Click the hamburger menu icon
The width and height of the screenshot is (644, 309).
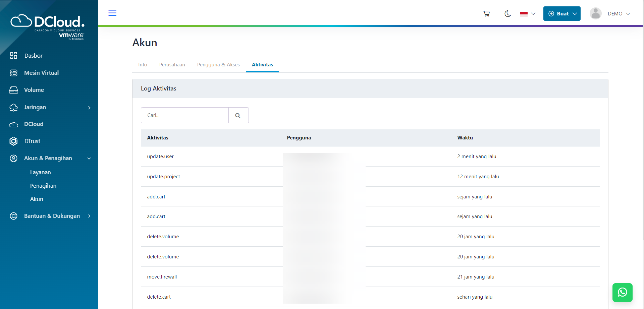pos(112,13)
